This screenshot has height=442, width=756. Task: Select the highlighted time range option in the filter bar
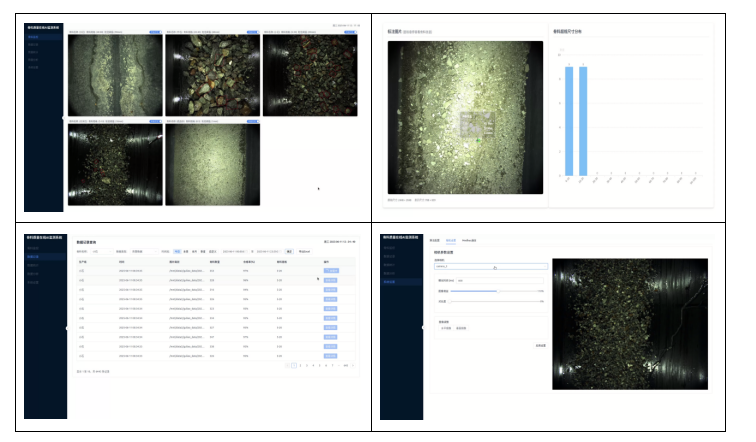coord(177,251)
